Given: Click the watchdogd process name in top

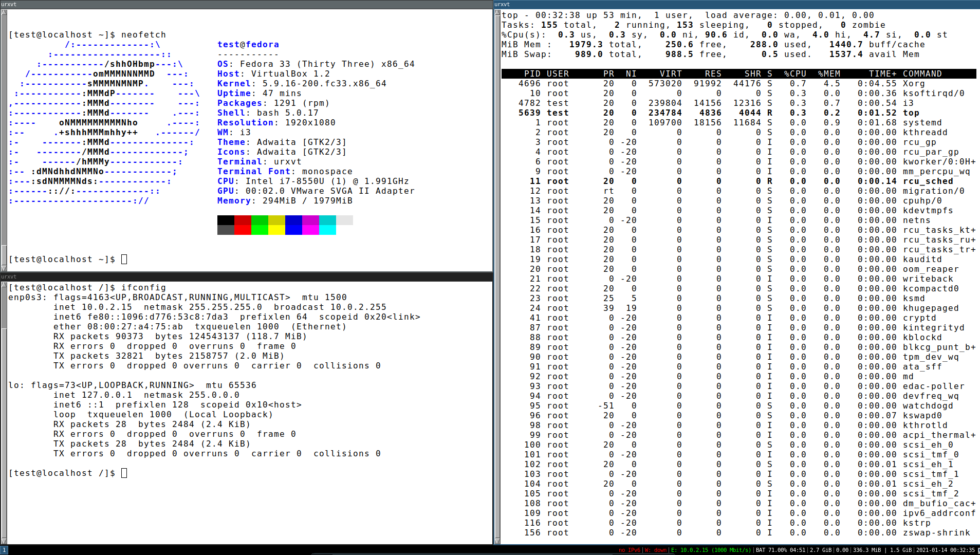Looking at the screenshot, I should click(x=928, y=406).
